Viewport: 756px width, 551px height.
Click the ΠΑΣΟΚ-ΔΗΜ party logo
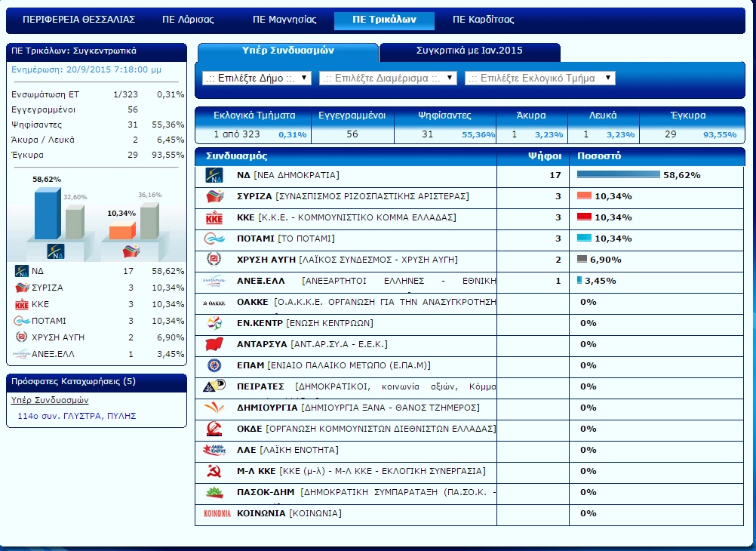(x=214, y=492)
